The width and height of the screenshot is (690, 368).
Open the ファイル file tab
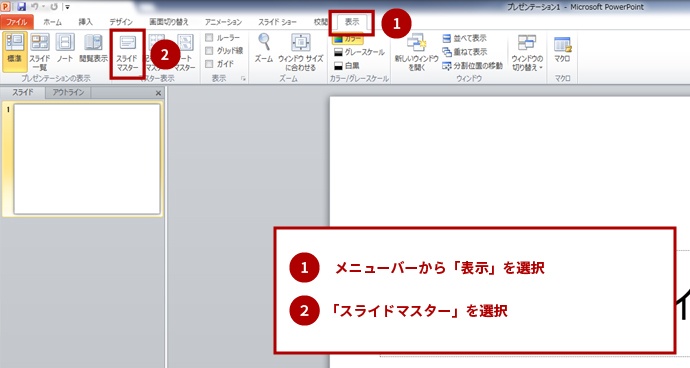pyautogui.click(x=17, y=22)
